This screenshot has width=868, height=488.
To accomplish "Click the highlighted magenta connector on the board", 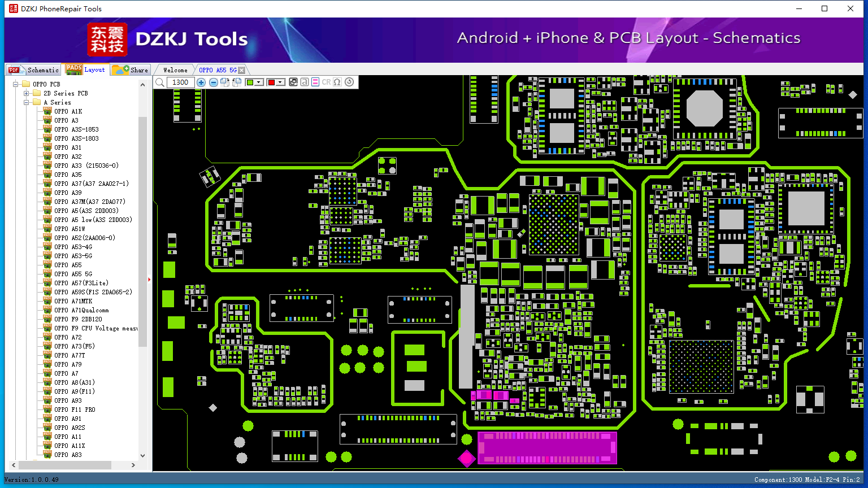I will coord(547,448).
